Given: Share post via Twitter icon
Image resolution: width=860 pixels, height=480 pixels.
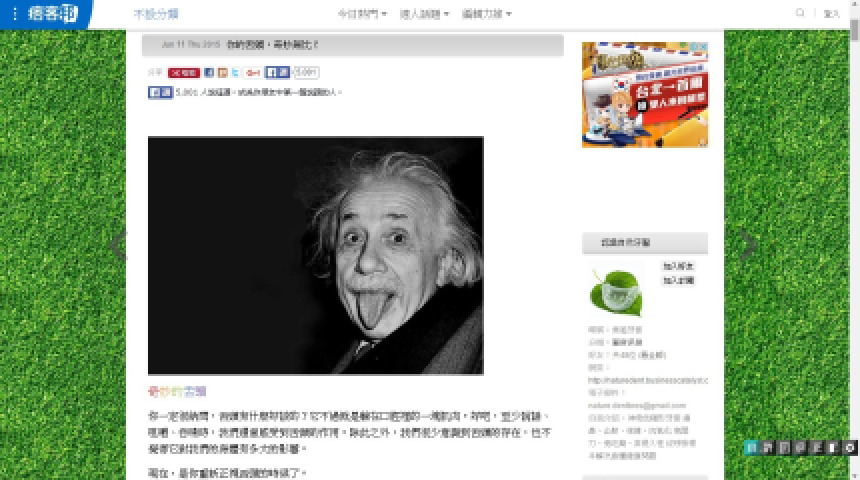Looking at the screenshot, I should [x=236, y=73].
